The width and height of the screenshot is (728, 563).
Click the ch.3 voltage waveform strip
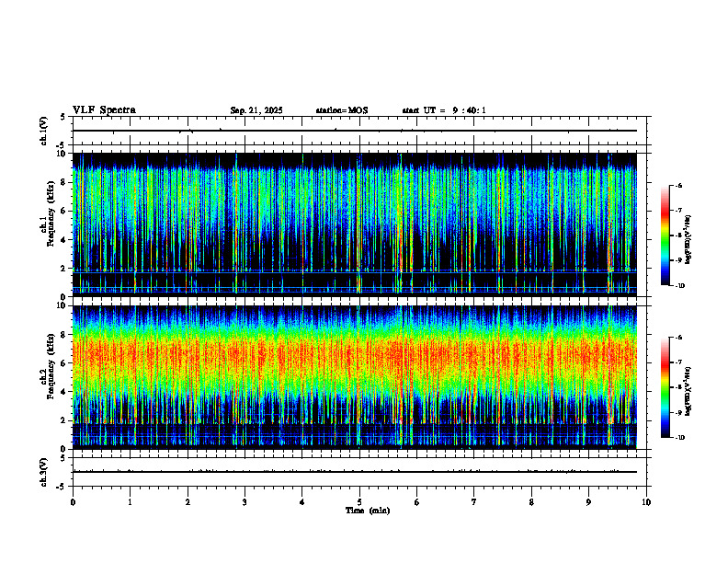359,472
